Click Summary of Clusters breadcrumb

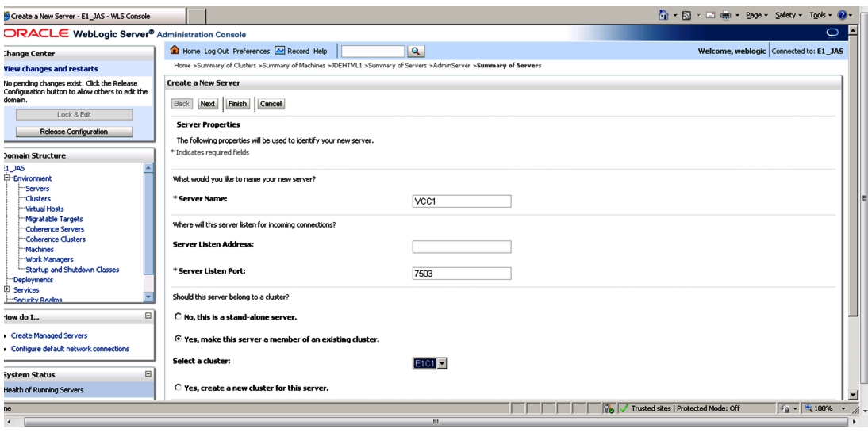tap(226, 65)
